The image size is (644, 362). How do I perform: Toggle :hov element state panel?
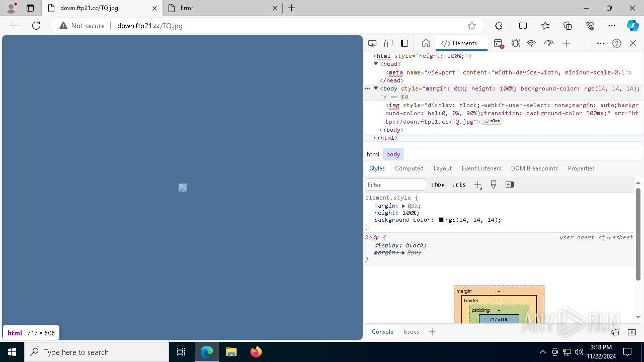pos(438,185)
